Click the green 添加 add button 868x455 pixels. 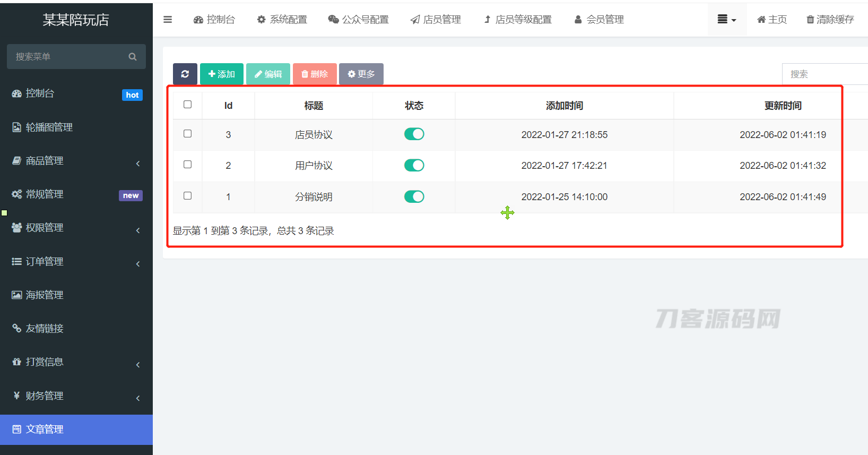(x=221, y=74)
